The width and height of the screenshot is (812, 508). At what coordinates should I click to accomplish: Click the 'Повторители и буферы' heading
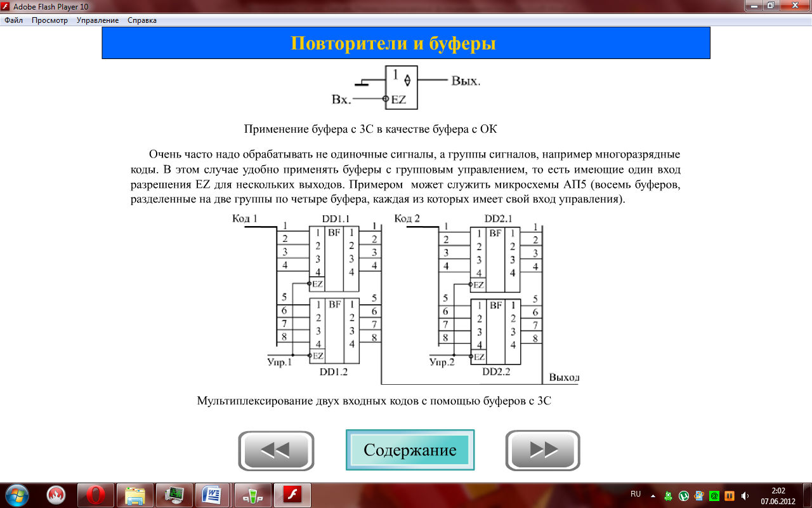[393, 43]
